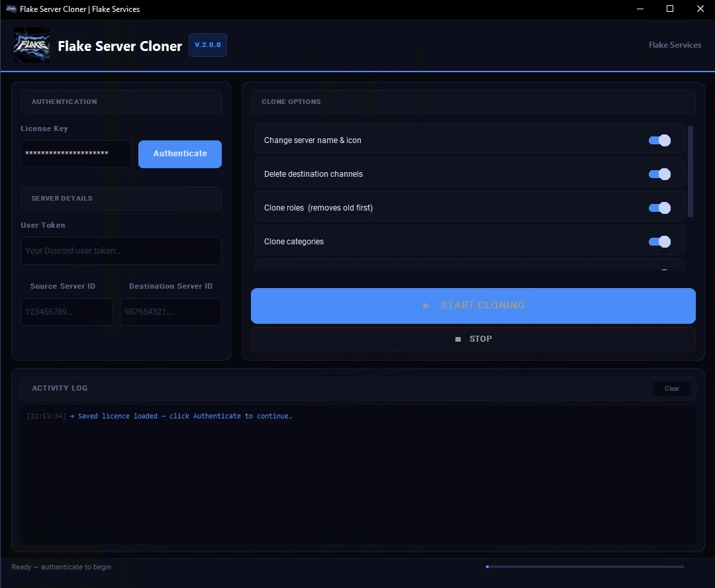Toggle Clone roles (removes old first) switch
This screenshot has height=588, width=715.
tap(659, 207)
